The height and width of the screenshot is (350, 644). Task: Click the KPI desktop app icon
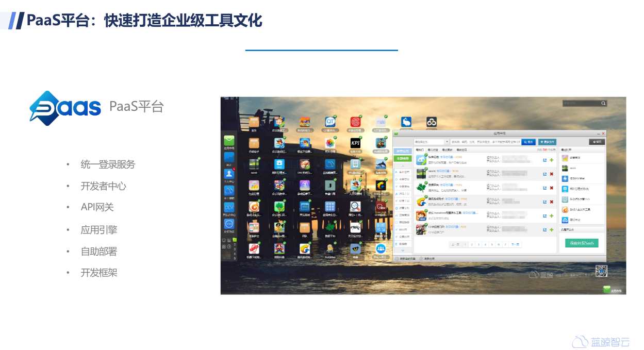pos(355,143)
